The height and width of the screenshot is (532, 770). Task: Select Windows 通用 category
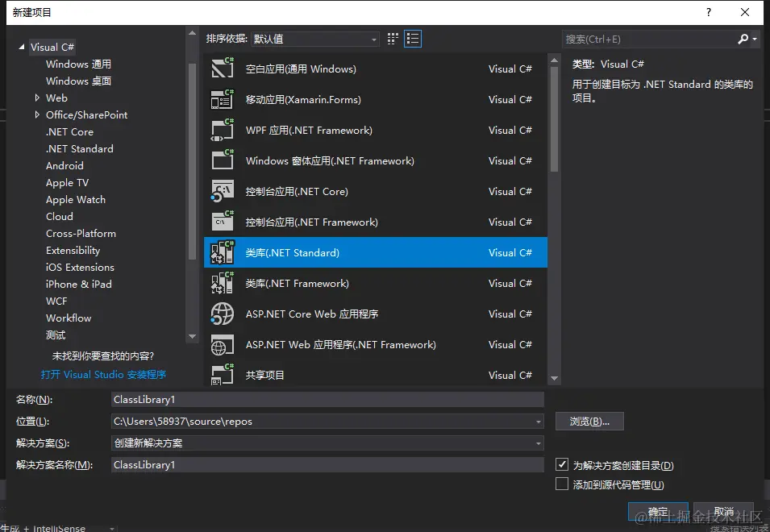(78, 64)
